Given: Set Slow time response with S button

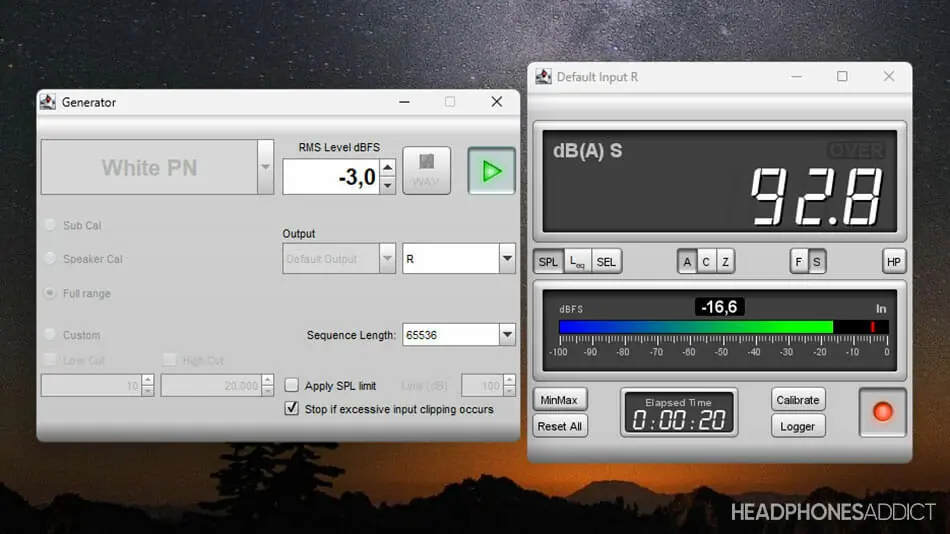Looking at the screenshot, I should (817, 262).
